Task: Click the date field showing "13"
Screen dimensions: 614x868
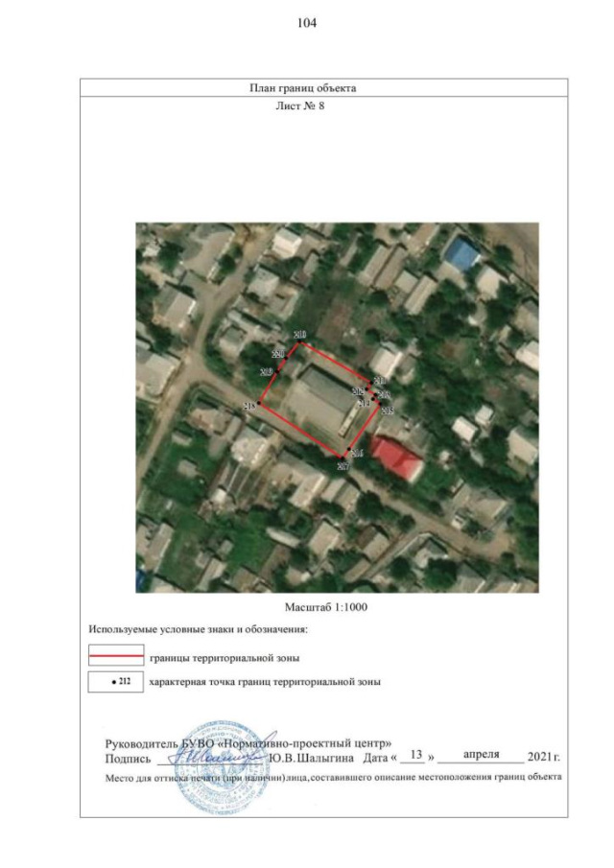Action: point(415,755)
